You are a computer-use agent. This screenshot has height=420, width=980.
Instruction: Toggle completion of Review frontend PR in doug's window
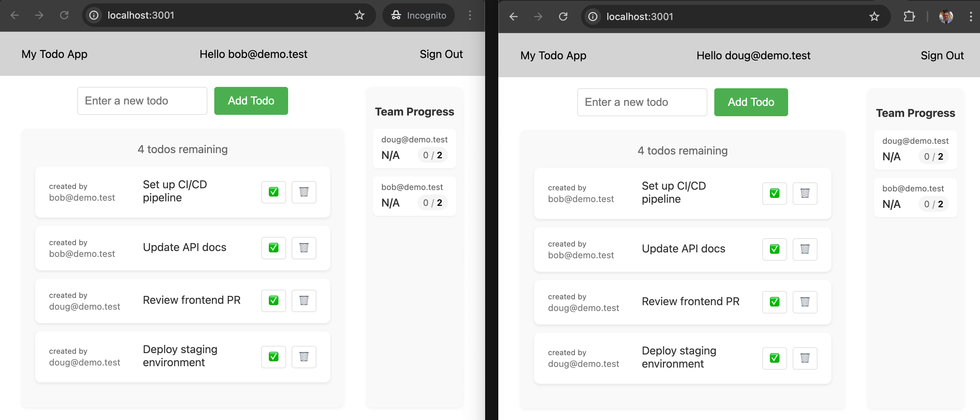(x=774, y=302)
